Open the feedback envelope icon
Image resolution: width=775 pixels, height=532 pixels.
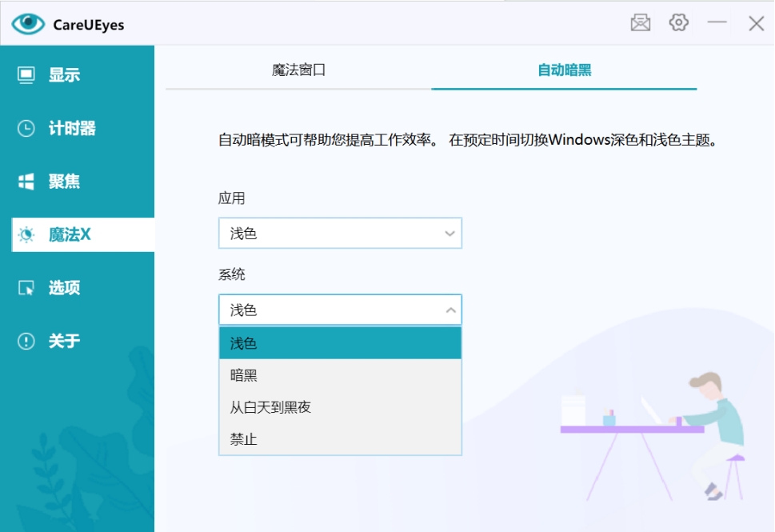coord(640,22)
